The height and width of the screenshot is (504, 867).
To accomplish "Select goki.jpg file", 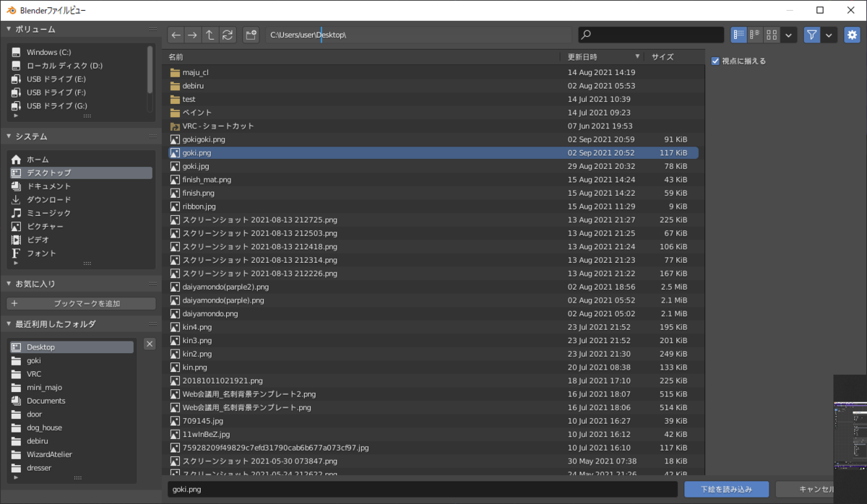I will (x=433, y=166).
